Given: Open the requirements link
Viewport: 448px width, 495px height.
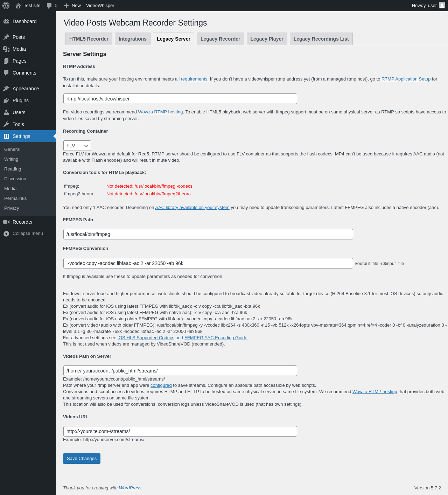Looking at the screenshot, I should pos(194,79).
